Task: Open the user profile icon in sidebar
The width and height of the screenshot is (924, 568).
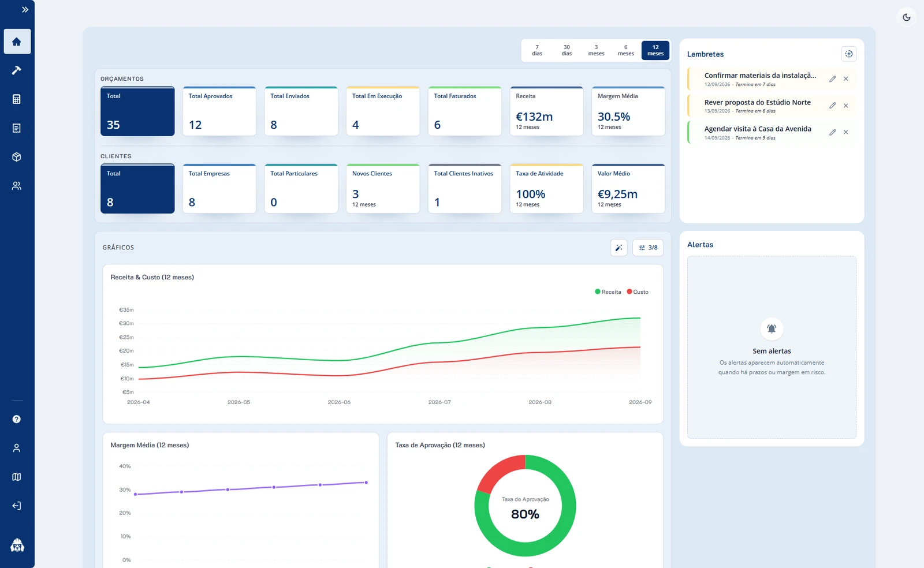Action: [x=17, y=448]
